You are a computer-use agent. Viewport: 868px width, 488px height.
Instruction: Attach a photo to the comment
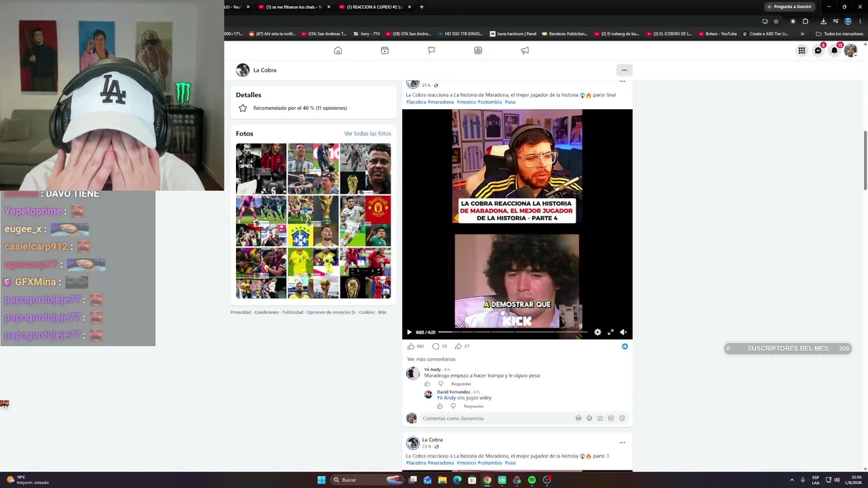click(x=600, y=418)
